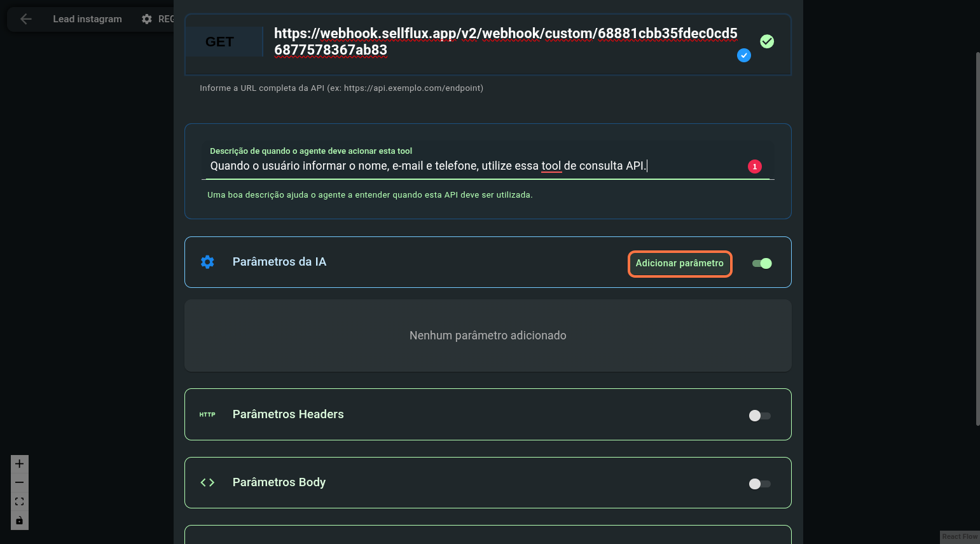Click the code brackets icon in Parâmetros Body
Screen dimensions: 980x544
207,482
